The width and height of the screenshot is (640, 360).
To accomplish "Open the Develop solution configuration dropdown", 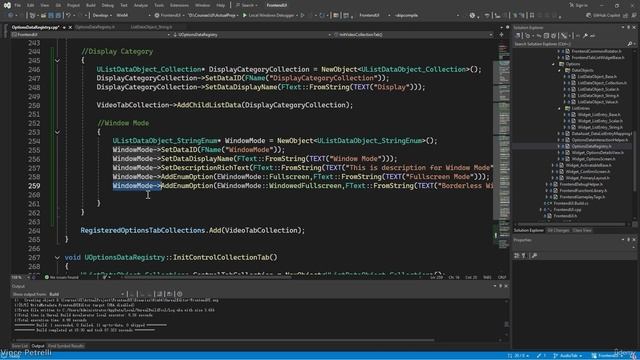I will 101,16.
